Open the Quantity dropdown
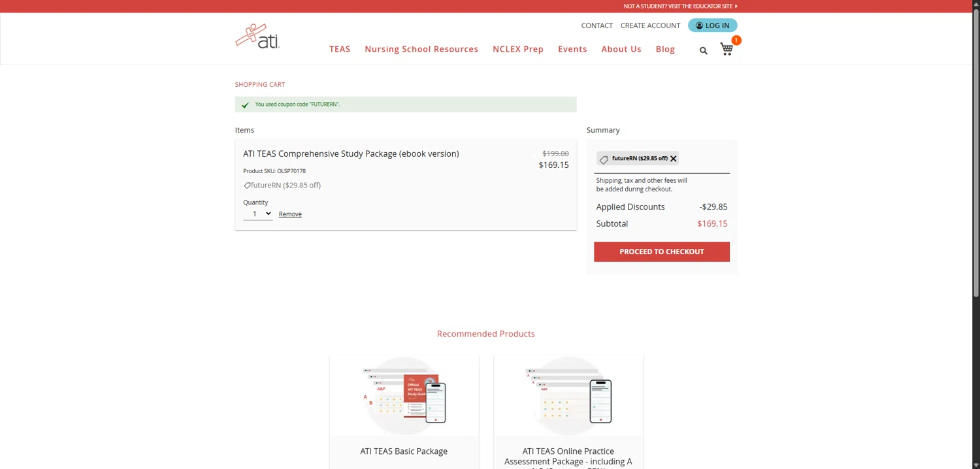 pos(257,214)
